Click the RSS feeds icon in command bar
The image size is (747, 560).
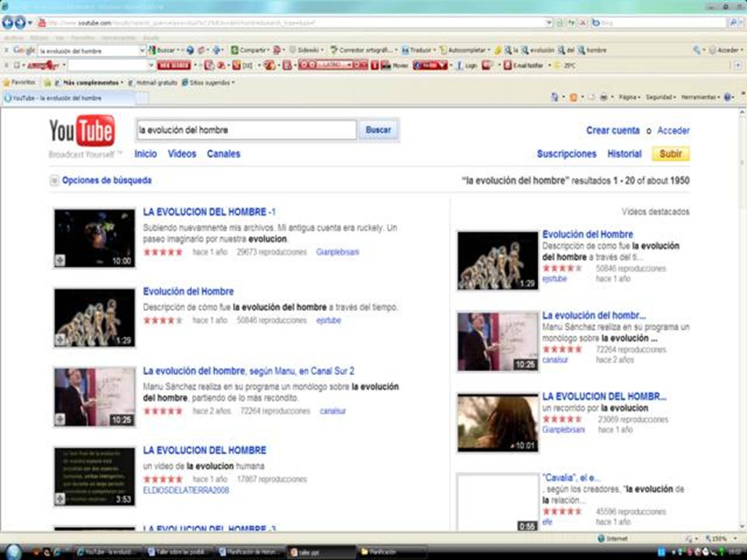(x=573, y=97)
